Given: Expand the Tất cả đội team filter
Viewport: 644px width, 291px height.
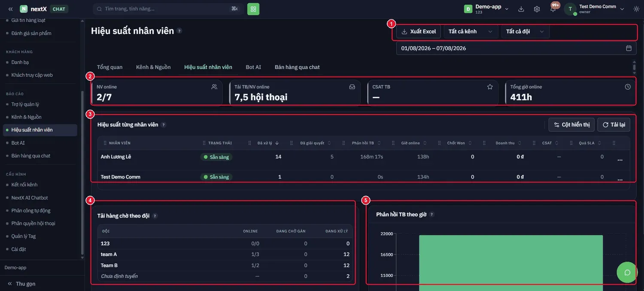Looking at the screenshot, I should (526, 31).
